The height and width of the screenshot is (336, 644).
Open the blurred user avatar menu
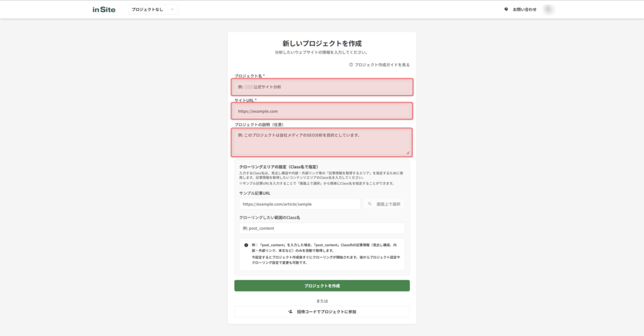tap(548, 9)
